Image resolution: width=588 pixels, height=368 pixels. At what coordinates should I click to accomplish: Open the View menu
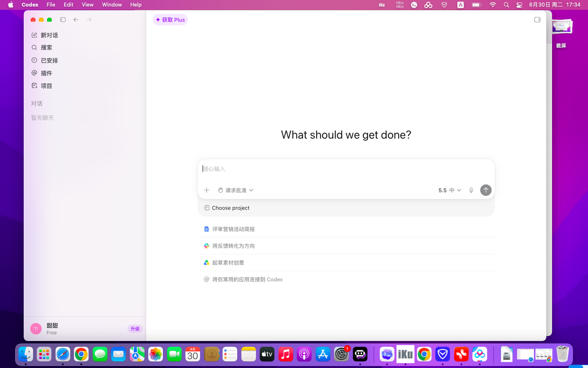(x=87, y=5)
